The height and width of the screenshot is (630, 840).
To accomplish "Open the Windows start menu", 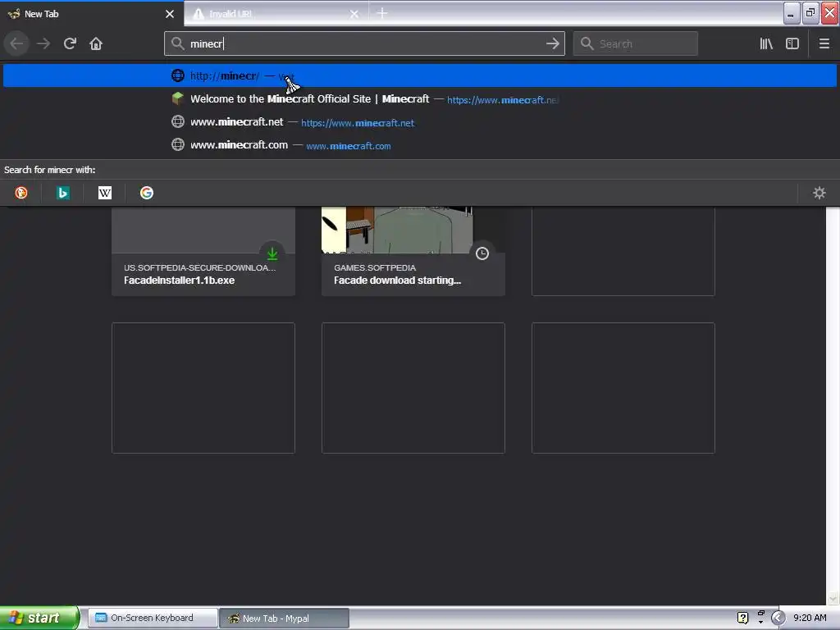I will 39,618.
